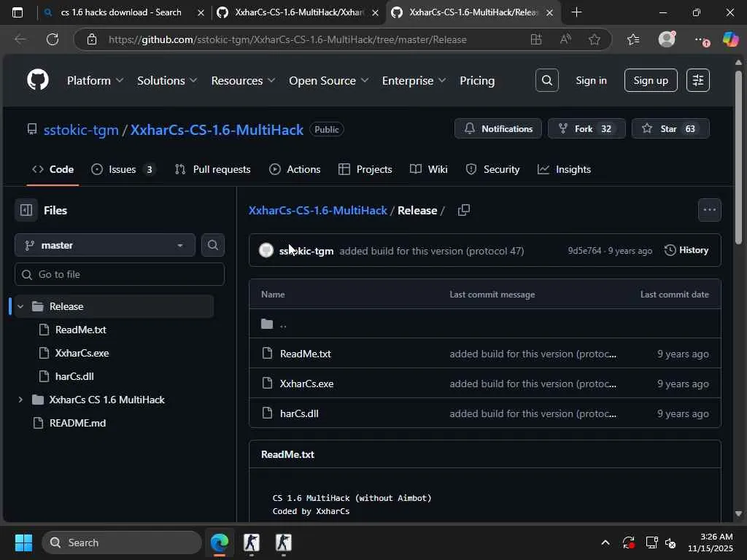The image size is (747, 560).
Task: Open the first Counter-Strike taskbar icon
Action: 252,542
